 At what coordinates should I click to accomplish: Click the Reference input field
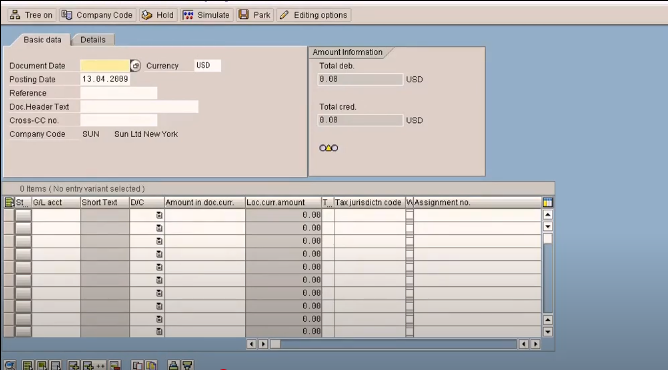click(x=118, y=93)
